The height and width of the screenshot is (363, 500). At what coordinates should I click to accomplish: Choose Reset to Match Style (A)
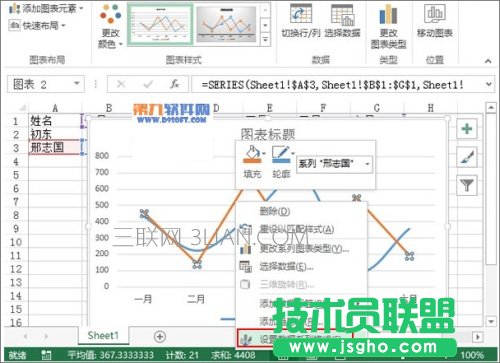297,229
